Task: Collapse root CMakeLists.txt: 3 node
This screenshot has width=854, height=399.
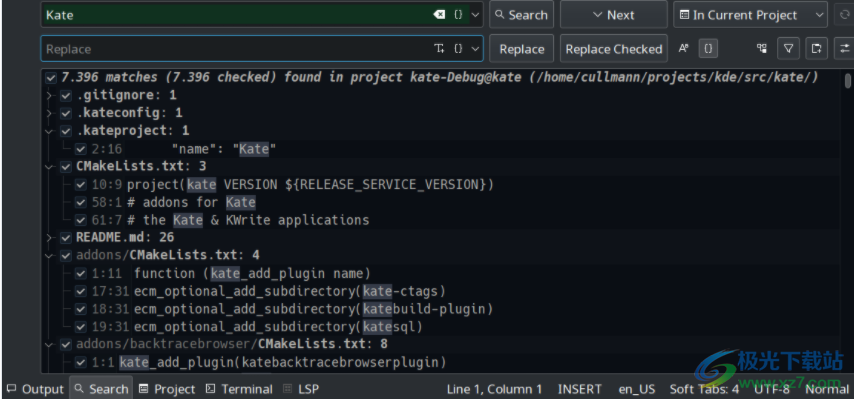Action: [x=50, y=166]
